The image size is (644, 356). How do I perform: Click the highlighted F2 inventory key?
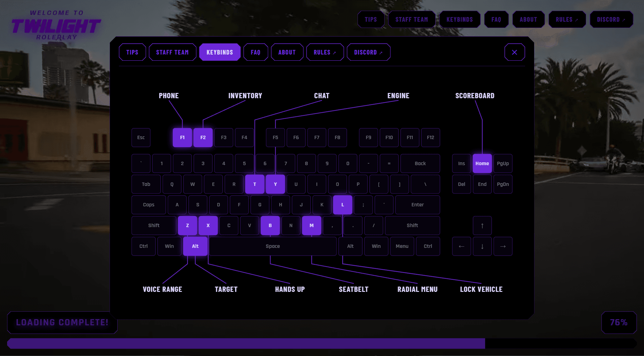(x=203, y=138)
